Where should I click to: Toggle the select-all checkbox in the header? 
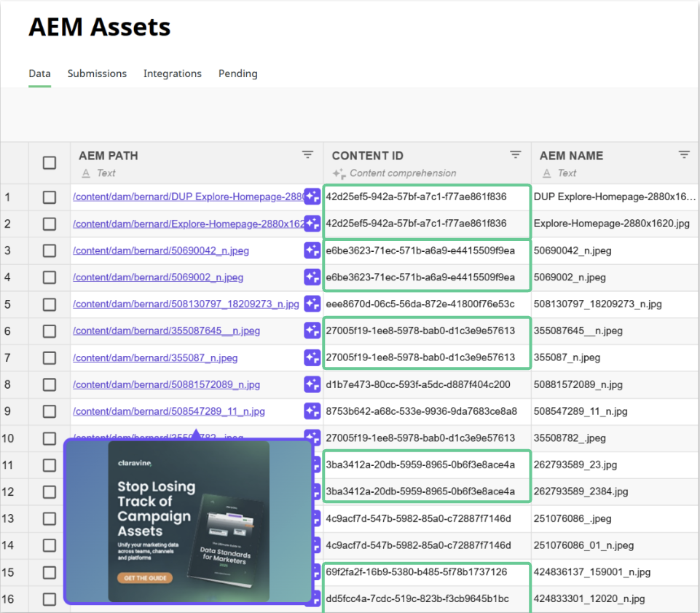tap(50, 163)
